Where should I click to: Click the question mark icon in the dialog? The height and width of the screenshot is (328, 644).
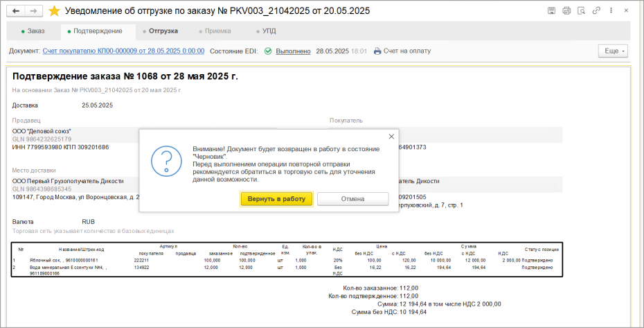click(166, 161)
